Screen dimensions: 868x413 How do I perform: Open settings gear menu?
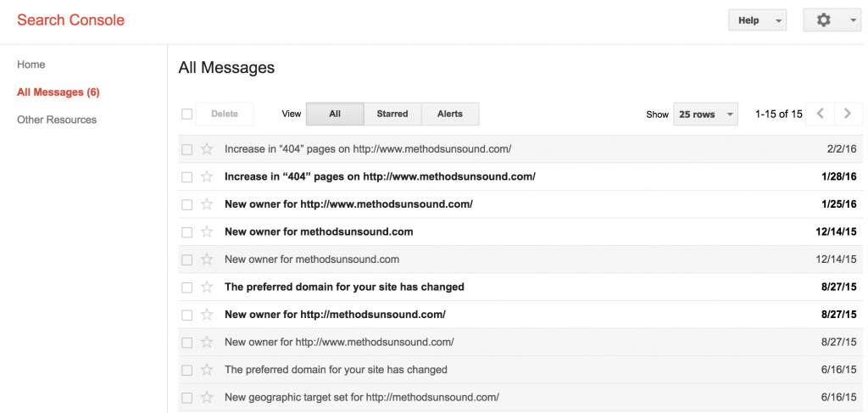(832, 20)
